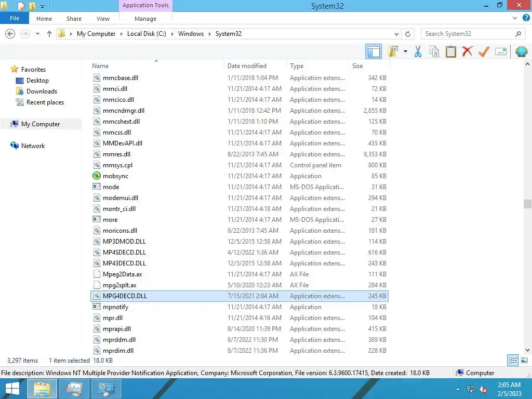Open the performance monitor taskbar icon

tap(74, 389)
